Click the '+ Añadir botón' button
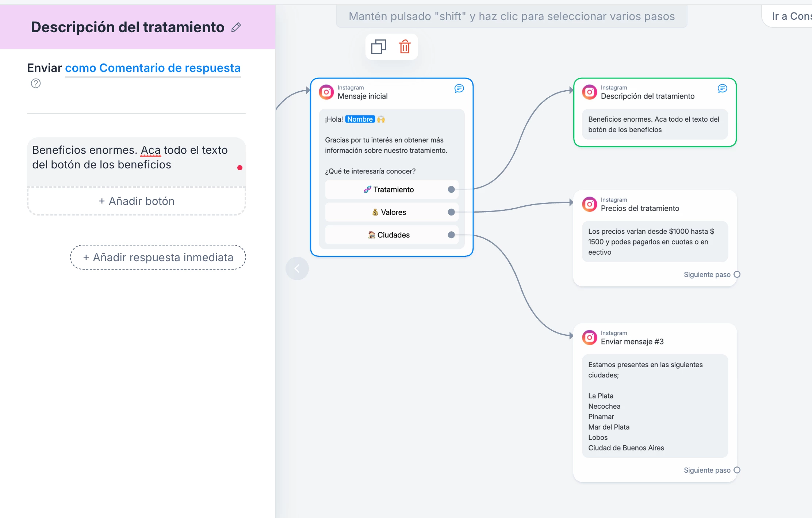The image size is (812, 518). (137, 201)
